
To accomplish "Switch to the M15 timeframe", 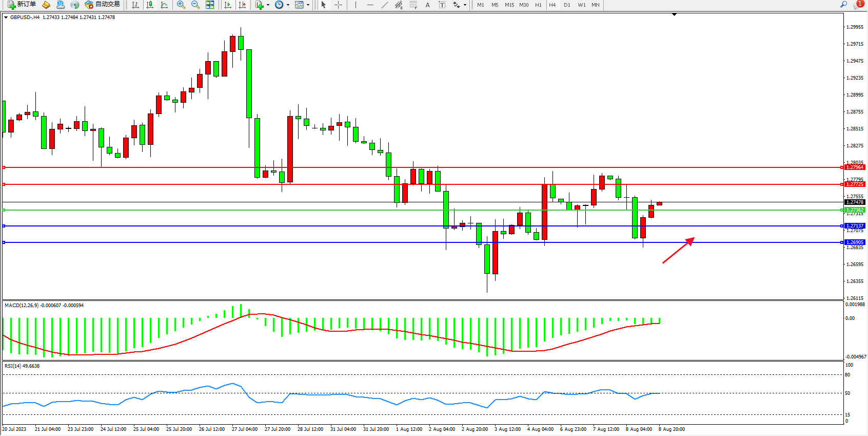I will [509, 5].
